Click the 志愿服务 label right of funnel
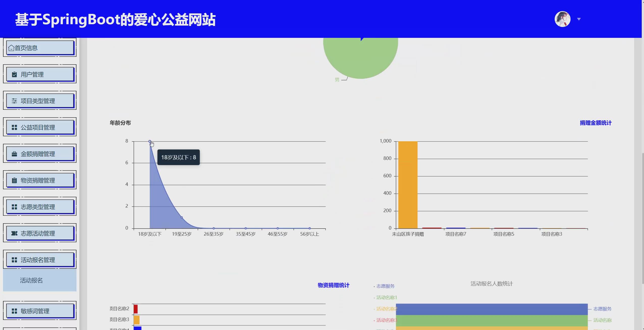This screenshot has height=330, width=644. click(602, 309)
